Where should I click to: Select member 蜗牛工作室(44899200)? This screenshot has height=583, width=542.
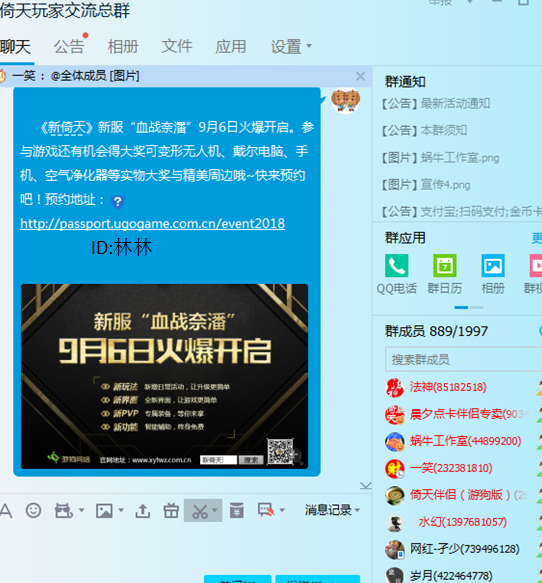(465, 441)
